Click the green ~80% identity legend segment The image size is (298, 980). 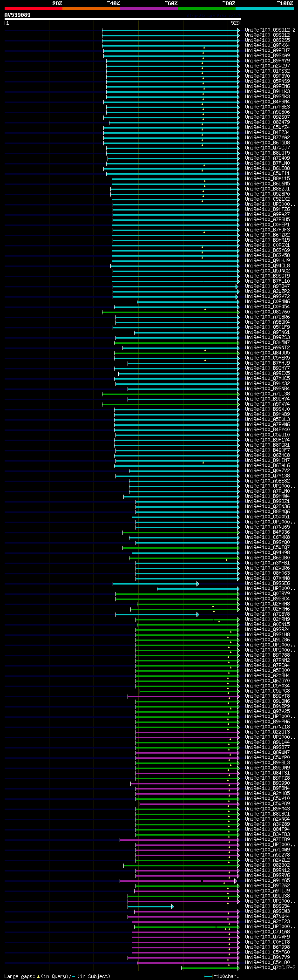click(x=207, y=8)
